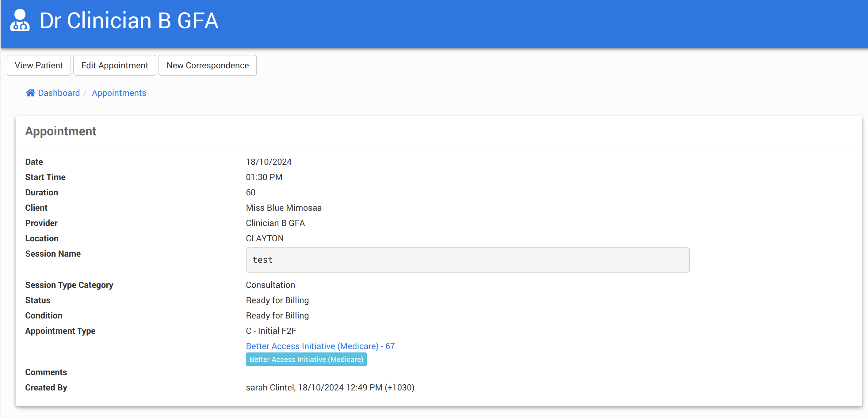This screenshot has width=868, height=418.
Task: Click the Better Access Initiative (Medicare) badge
Action: point(306,360)
